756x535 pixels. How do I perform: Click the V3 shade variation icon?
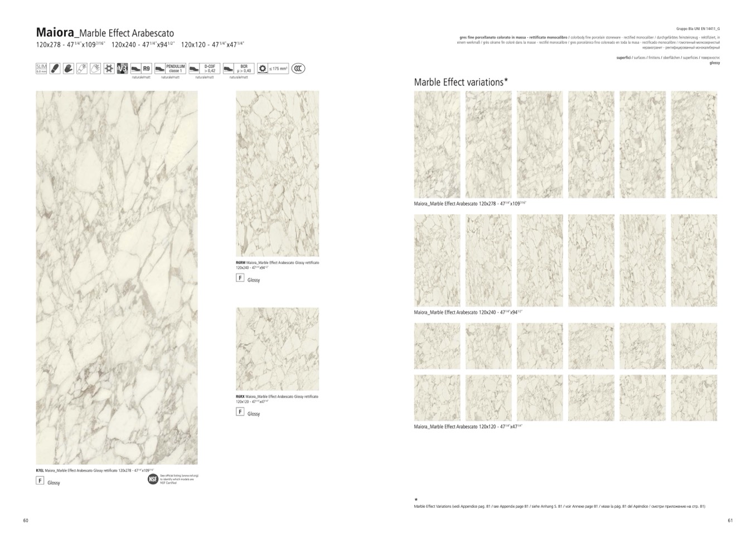point(123,69)
